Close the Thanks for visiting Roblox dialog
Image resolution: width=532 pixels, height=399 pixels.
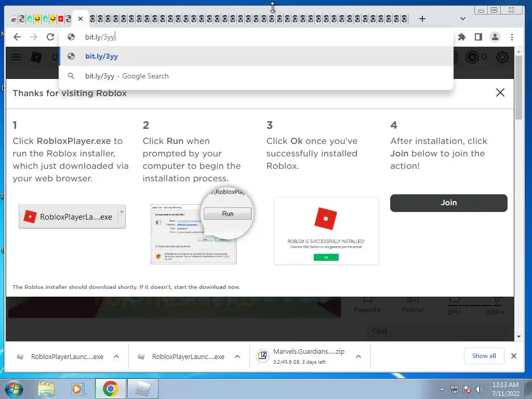(500, 92)
